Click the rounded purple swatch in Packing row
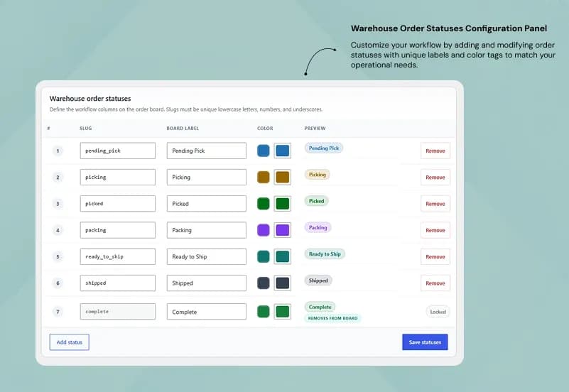569x392 pixels. tap(263, 230)
